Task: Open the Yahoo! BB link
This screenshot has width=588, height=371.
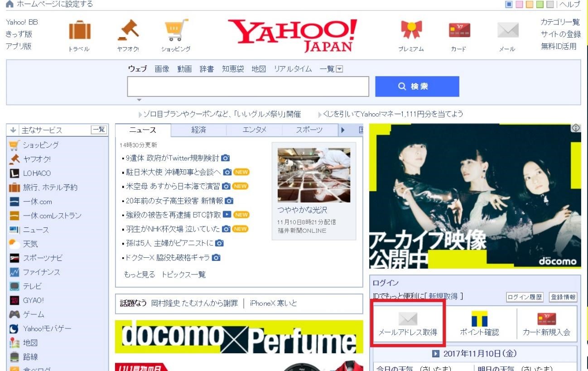Action: 22,22
